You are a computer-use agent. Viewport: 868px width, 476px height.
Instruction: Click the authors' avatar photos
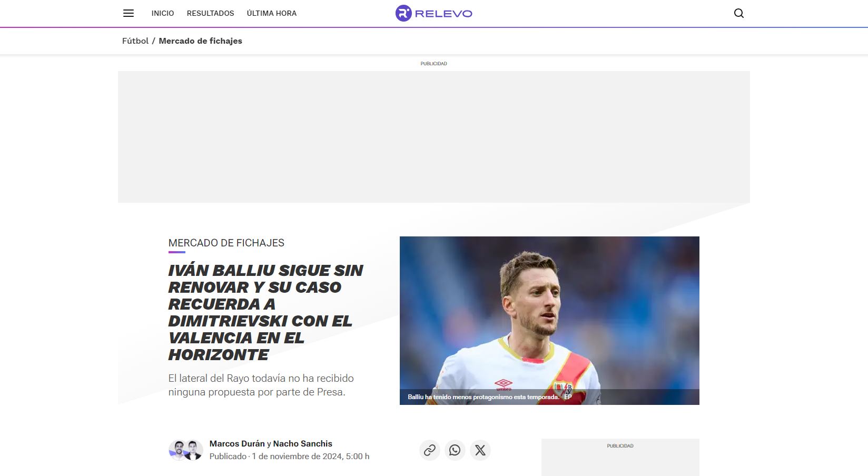(185, 450)
